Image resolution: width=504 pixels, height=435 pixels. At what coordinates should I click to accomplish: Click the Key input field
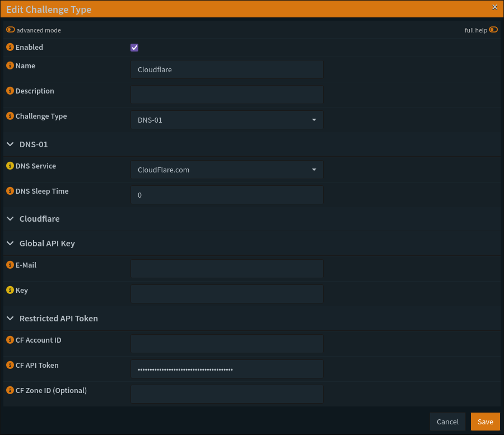[227, 294]
